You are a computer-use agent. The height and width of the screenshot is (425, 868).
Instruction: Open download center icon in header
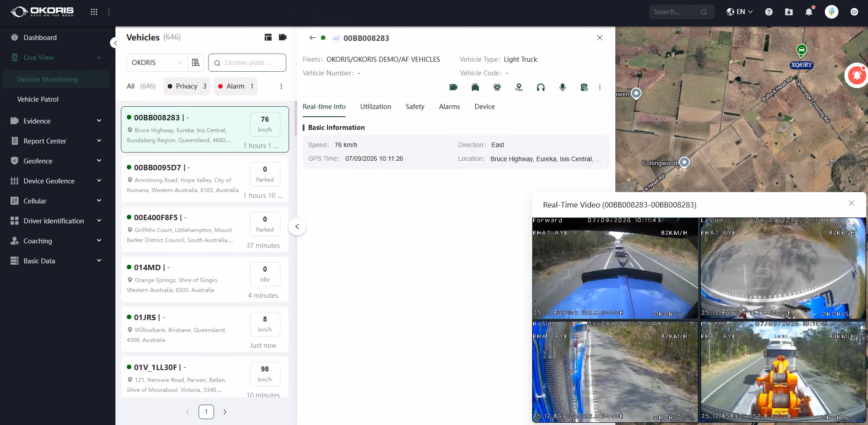789,12
